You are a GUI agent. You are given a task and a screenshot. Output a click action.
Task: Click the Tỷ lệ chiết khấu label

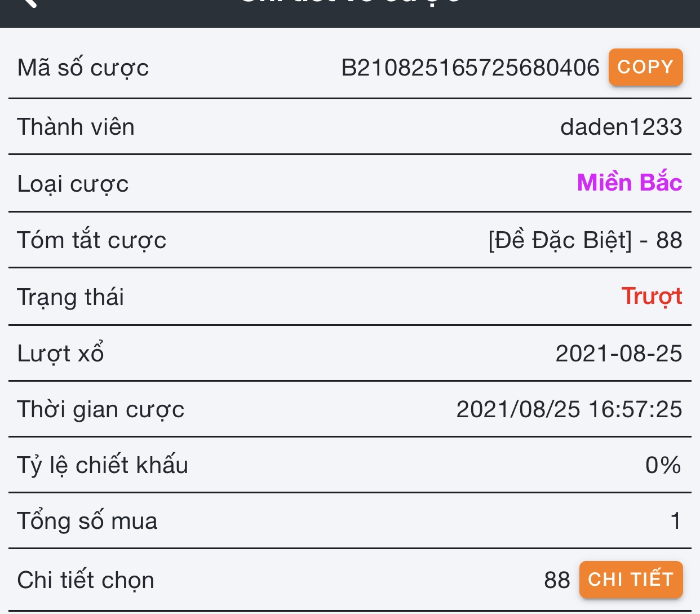pos(103,465)
